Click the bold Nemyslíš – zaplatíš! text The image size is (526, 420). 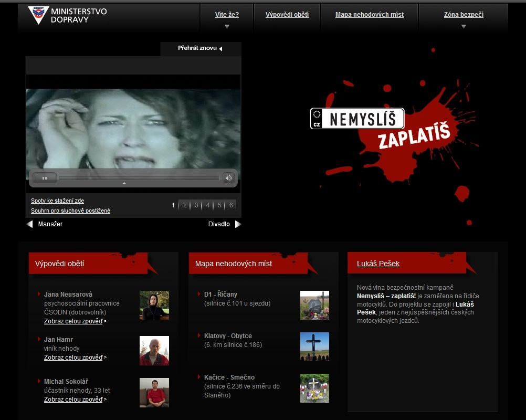tap(386, 296)
